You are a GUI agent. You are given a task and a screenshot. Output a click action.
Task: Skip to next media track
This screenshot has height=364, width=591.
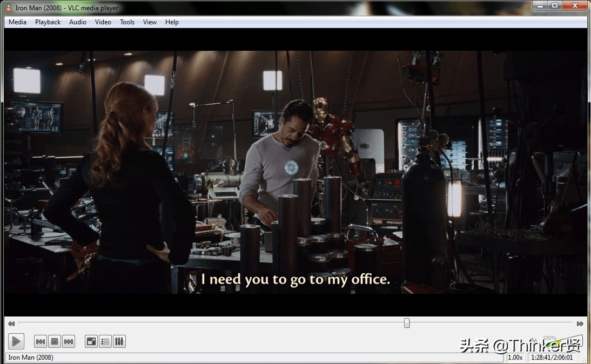pos(68,341)
